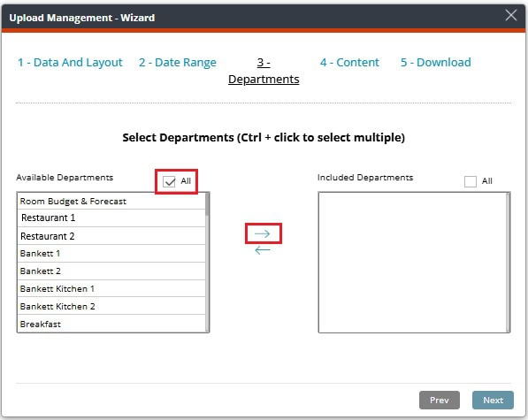Click the Available Departments list scrollbar

click(x=207, y=263)
